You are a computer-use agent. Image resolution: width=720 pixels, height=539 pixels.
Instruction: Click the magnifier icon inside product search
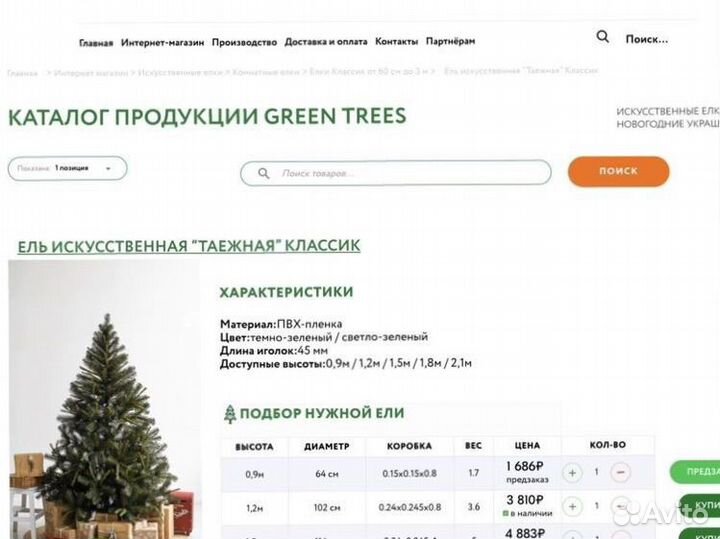(x=264, y=173)
